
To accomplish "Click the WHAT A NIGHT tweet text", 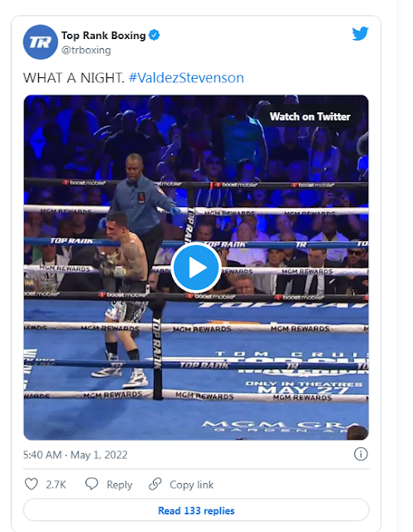I will 74,77.
